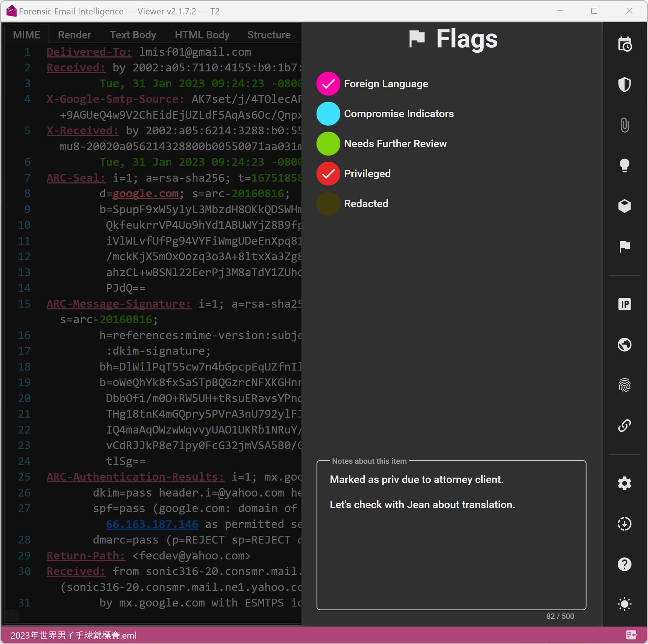Enable the Redacted flag circle
648x644 pixels.
[x=328, y=204]
